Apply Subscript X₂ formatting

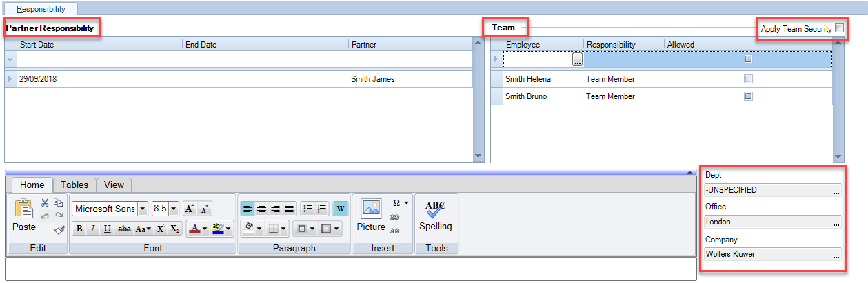175,229
